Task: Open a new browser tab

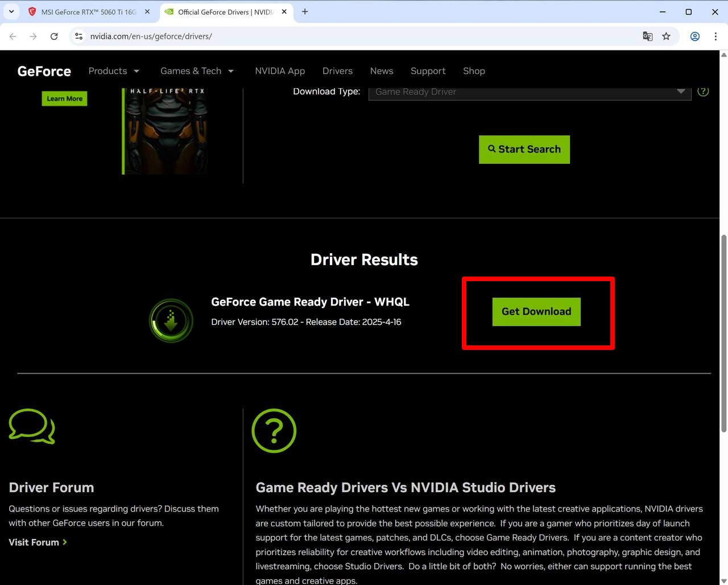Action: tap(305, 12)
